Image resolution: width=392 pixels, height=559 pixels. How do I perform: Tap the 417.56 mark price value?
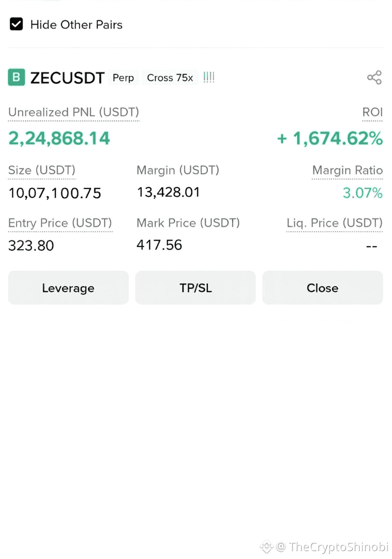coord(159,245)
